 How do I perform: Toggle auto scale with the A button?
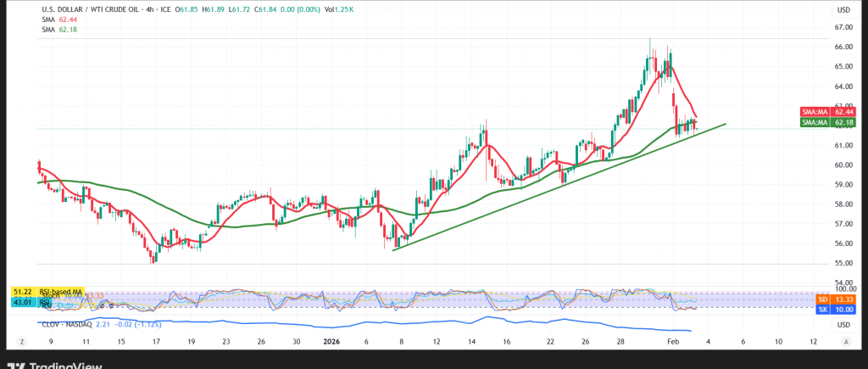846,339
